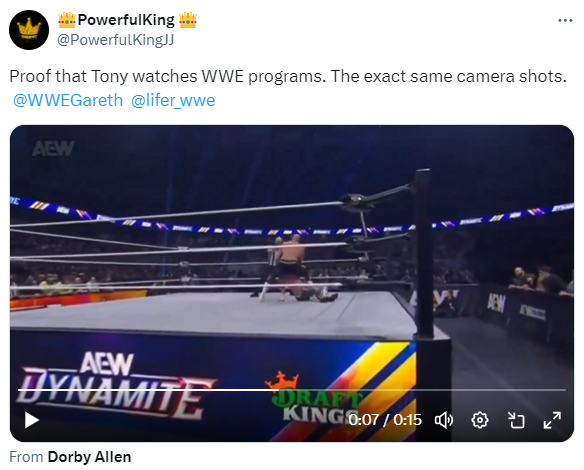Toggle picture-in-picture mode icon

pyautogui.click(x=516, y=420)
